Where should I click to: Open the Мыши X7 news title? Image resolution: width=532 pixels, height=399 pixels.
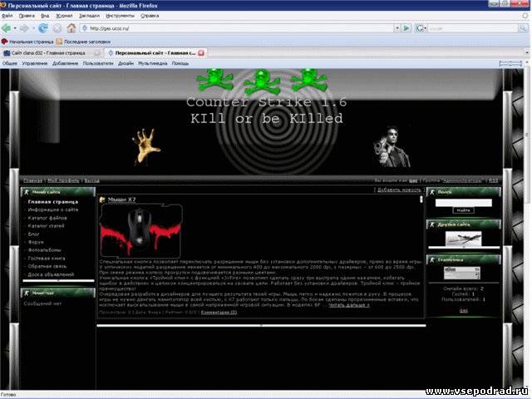(122, 199)
